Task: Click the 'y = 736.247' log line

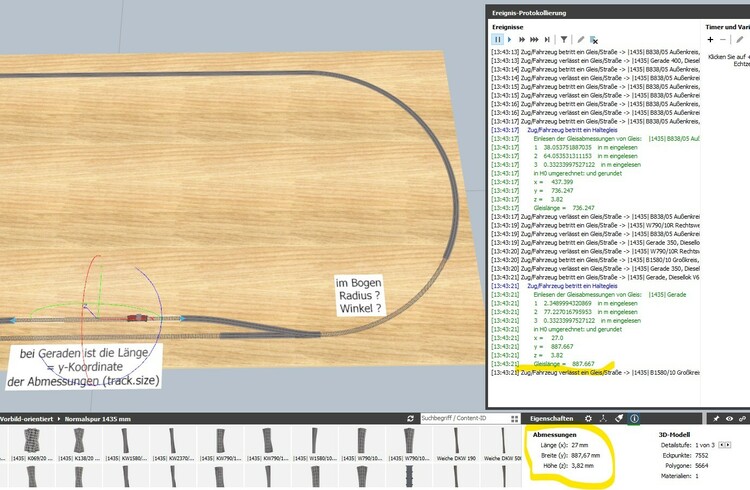Action: coord(553,190)
